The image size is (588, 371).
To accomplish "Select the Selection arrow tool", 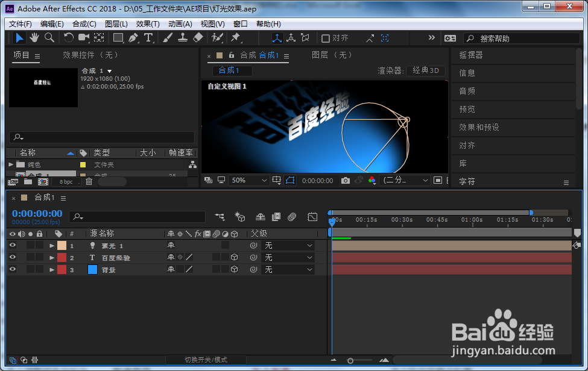I will tap(19, 38).
